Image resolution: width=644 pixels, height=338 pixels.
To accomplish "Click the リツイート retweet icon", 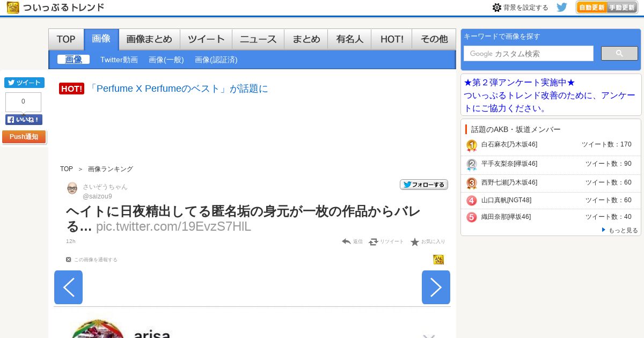I will (x=374, y=241).
